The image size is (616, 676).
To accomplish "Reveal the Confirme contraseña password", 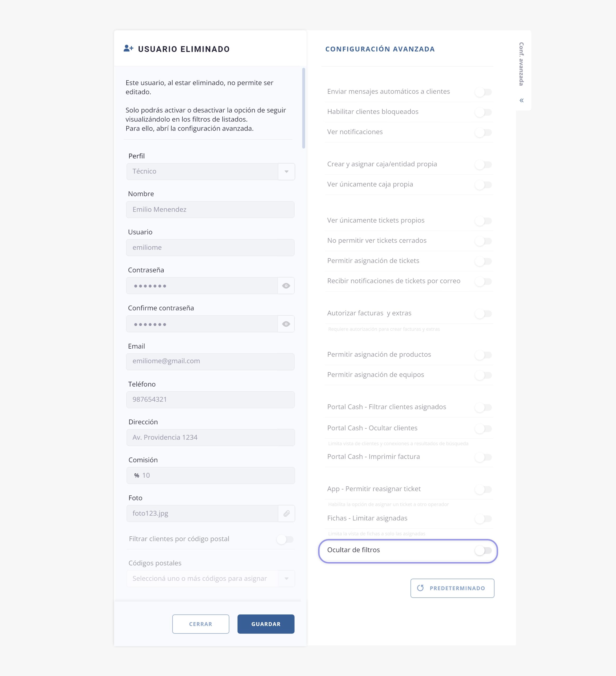I will pyautogui.click(x=286, y=324).
